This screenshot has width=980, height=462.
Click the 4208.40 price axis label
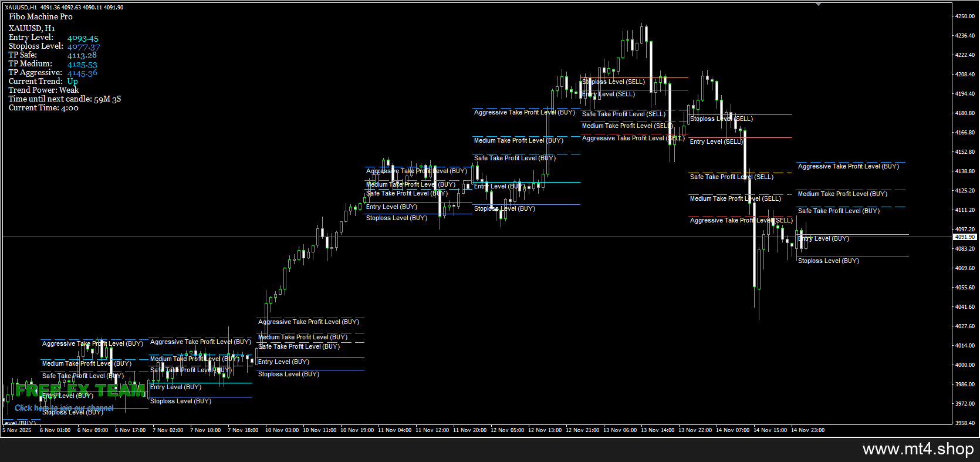965,75
